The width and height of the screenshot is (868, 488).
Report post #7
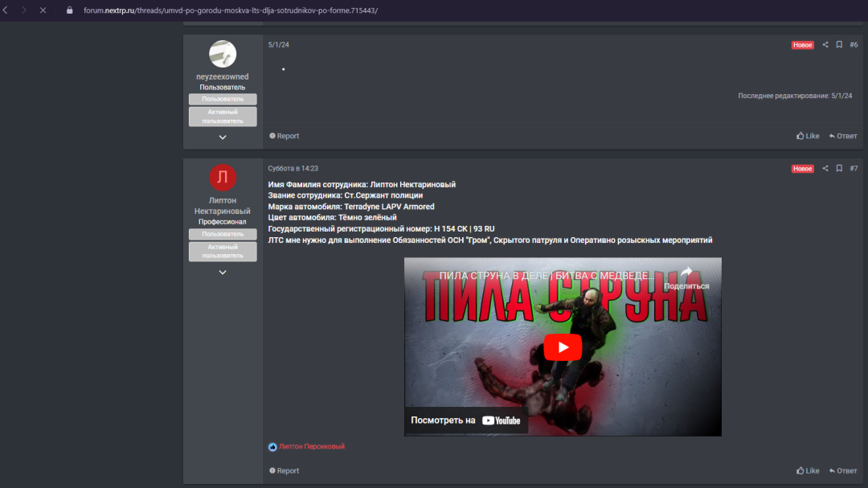tap(284, 471)
